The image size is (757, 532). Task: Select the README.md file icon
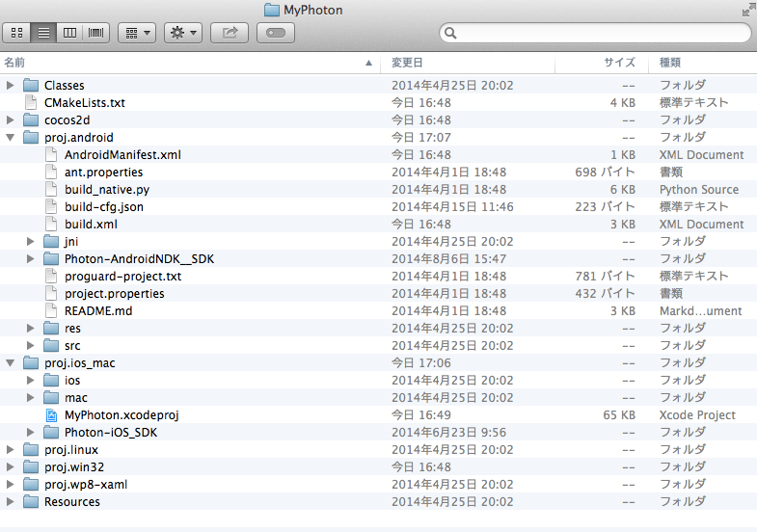pyautogui.click(x=51, y=311)
